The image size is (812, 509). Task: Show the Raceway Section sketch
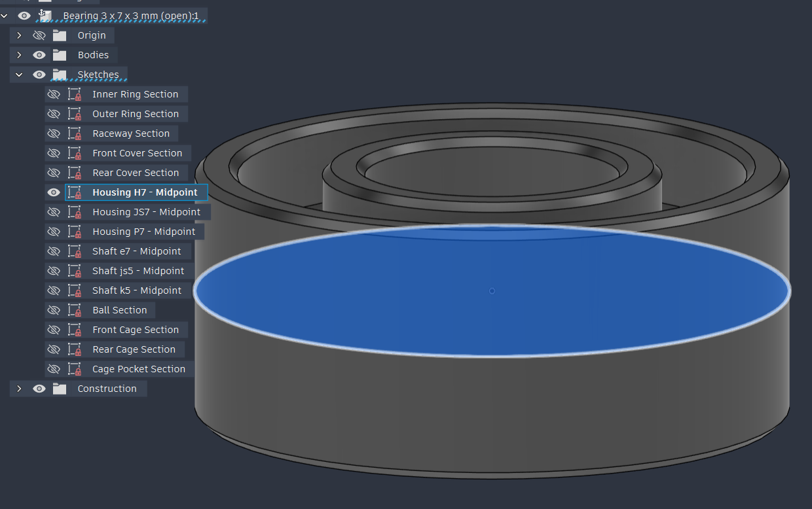pyautogui.click(x=54, y=133)
